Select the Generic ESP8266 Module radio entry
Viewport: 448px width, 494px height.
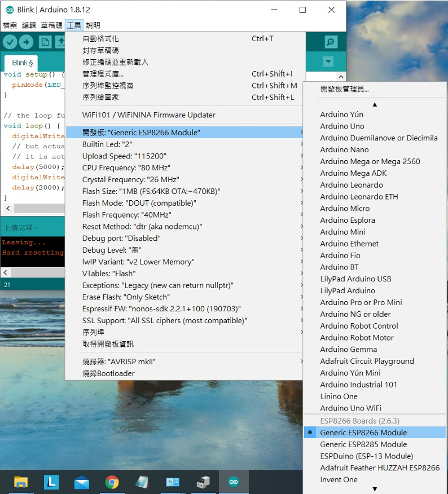tap(375, 433)
